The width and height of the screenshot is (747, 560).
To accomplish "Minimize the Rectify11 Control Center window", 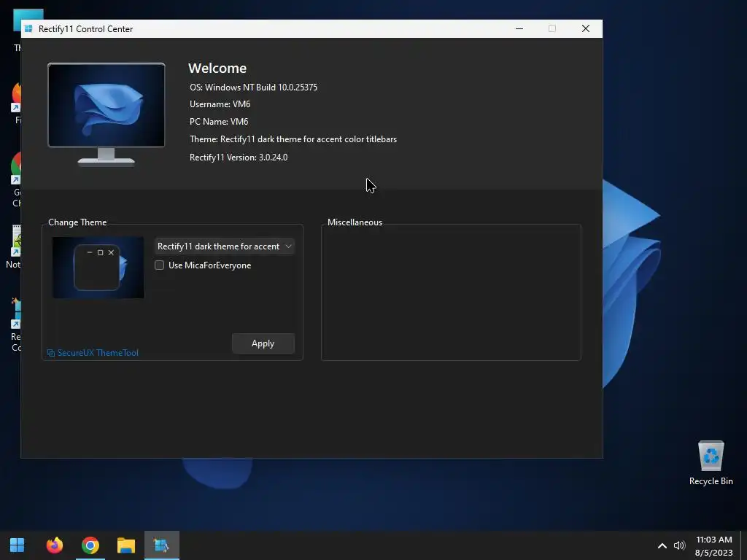I will pos(519,28).
